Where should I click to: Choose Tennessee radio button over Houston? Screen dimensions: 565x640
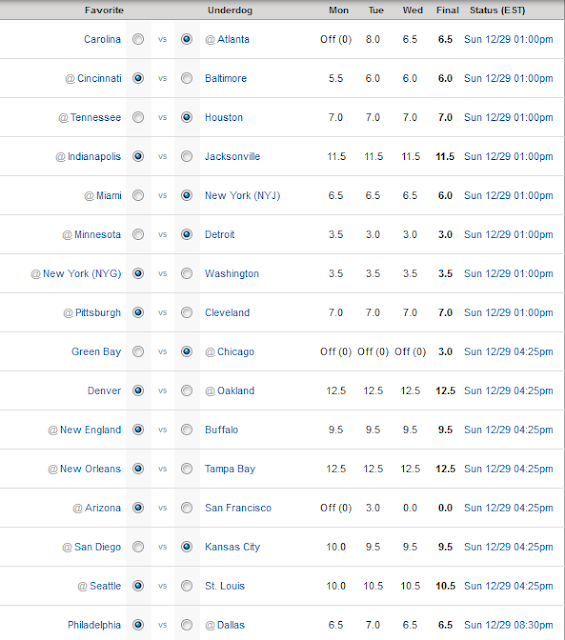tap(138, 117)
